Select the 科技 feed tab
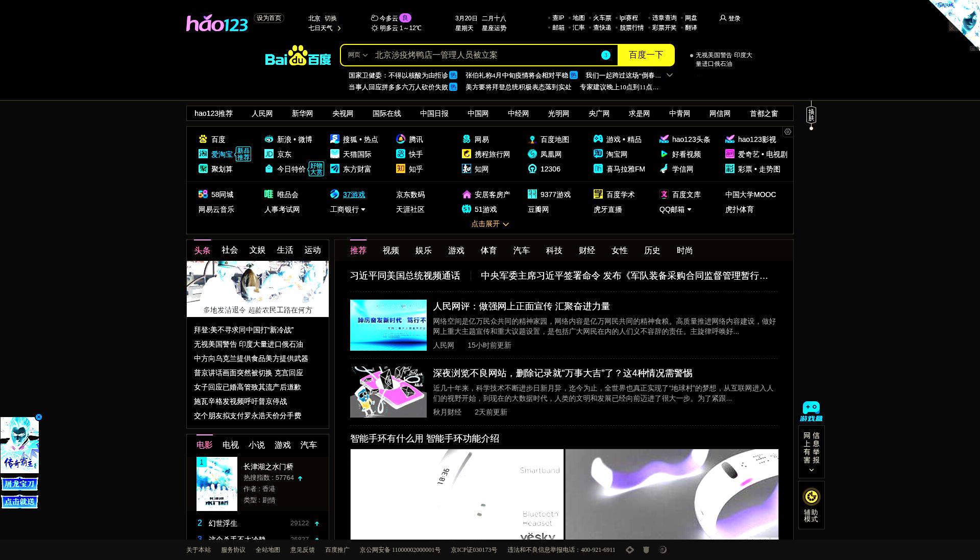The image size is (980, 560). (x=554, y=251)
